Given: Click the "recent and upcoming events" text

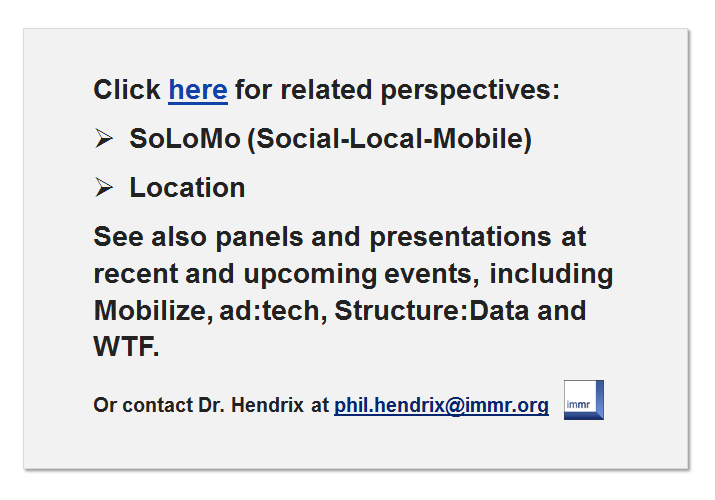Looking at the screenshot, I should [x=283, y=273].
